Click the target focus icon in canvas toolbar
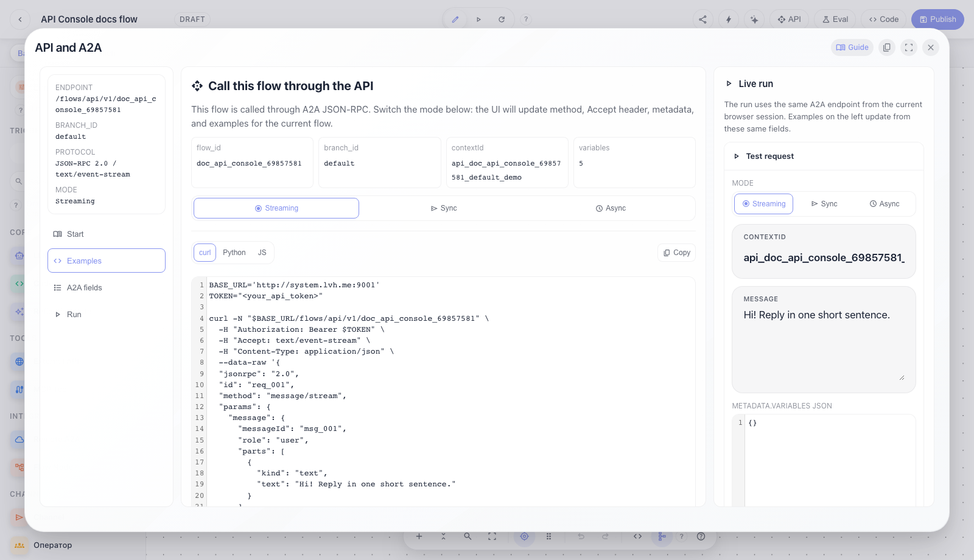Screen dimensions: 974x560 click(524, 536)
